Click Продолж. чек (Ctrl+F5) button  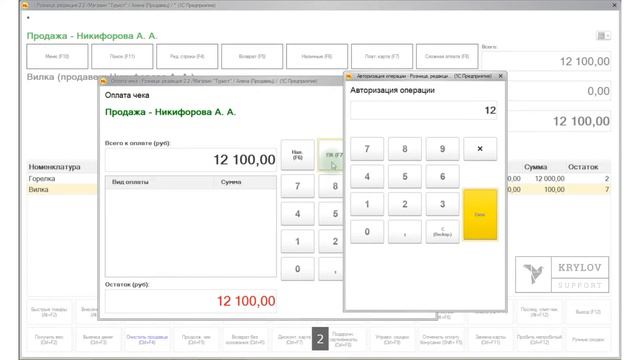coord(196,340)
